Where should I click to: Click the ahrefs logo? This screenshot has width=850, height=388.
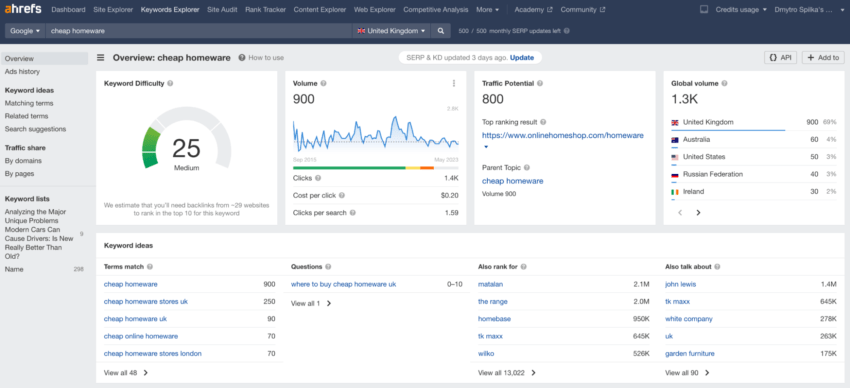point(23,9)
